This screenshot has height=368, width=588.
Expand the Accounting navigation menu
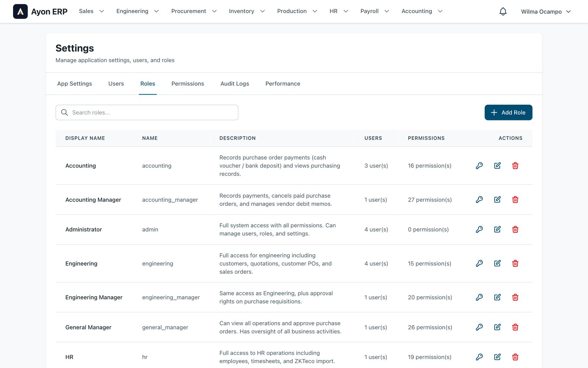422,11
